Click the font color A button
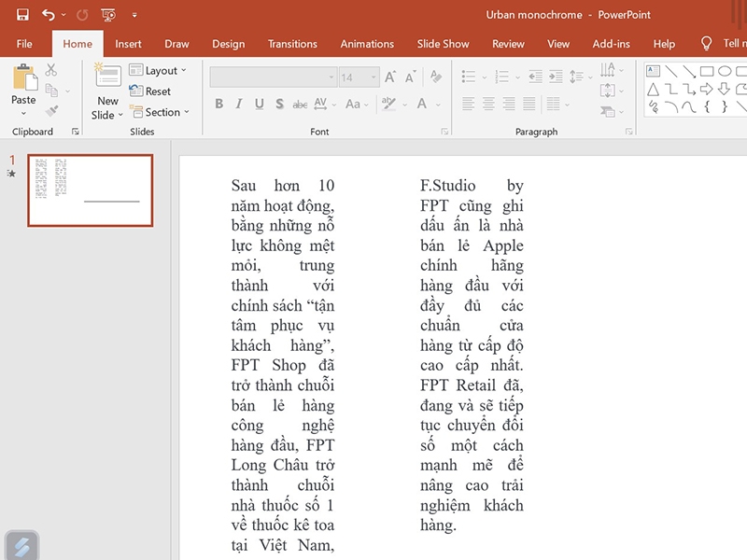Screen dimensions: 747x560 coord(422,104)
